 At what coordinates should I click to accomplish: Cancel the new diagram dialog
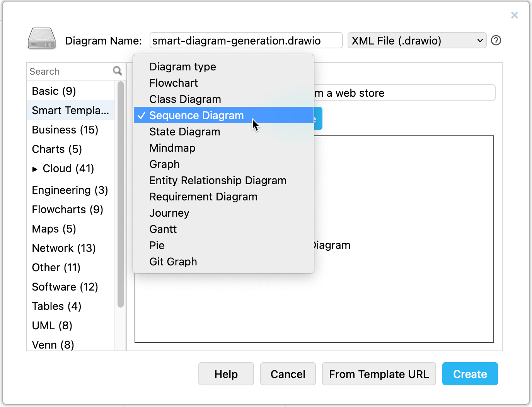288,374
